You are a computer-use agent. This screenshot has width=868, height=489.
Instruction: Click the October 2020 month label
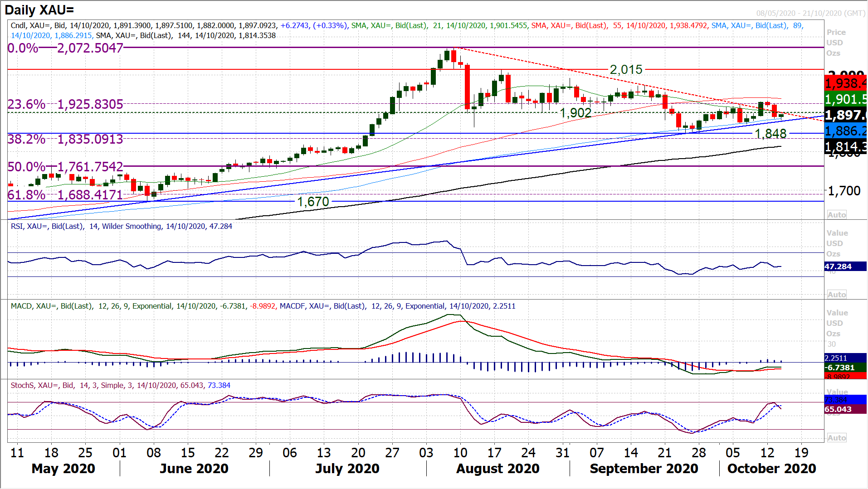coord(772,469)
